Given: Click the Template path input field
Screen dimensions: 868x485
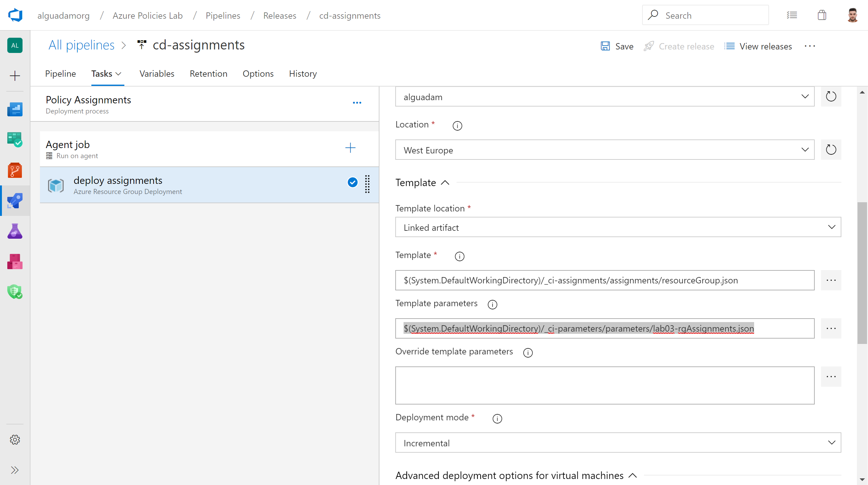Looking at the screenshot, I should click(x=605, y=280).
